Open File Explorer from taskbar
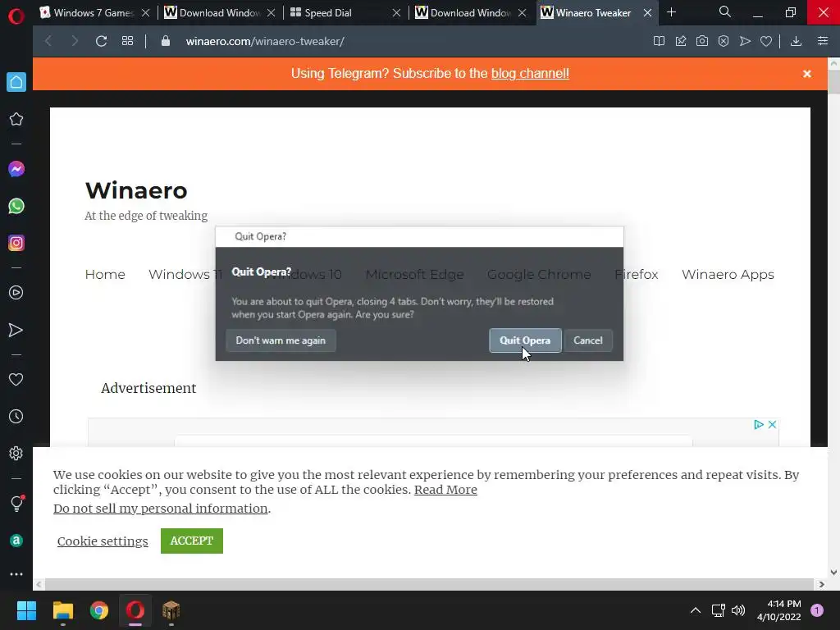 click(x=62, y=610)
